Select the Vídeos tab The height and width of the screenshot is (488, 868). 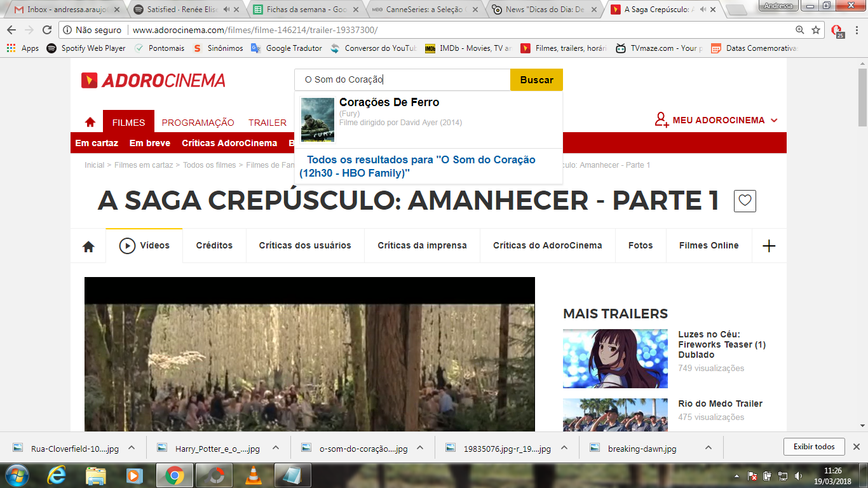click(144, 245)
